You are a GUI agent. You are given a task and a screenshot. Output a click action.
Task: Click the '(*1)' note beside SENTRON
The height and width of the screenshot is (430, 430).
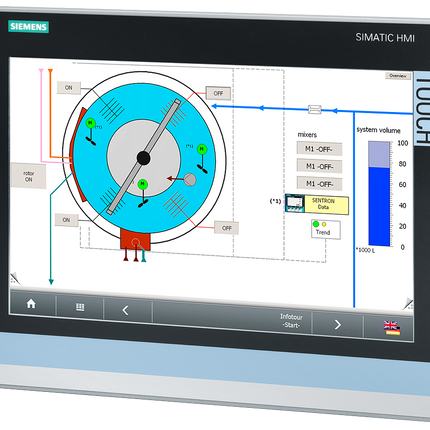pos(275,201)
